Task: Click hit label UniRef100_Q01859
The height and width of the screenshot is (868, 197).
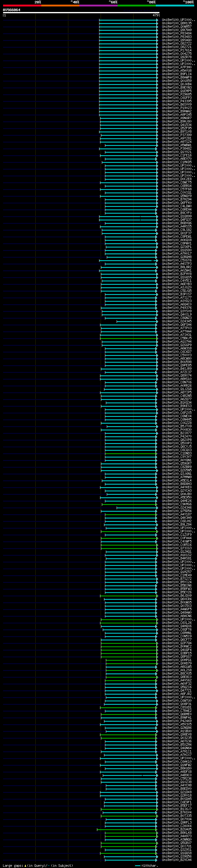Action: (177, 81)
